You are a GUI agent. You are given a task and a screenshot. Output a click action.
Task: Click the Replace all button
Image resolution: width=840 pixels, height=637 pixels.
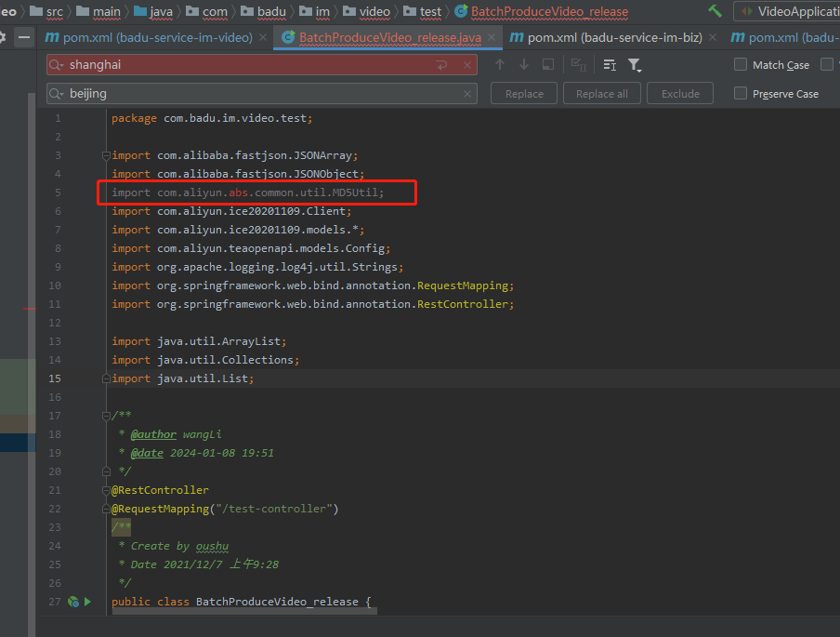[x=601, y=94]
